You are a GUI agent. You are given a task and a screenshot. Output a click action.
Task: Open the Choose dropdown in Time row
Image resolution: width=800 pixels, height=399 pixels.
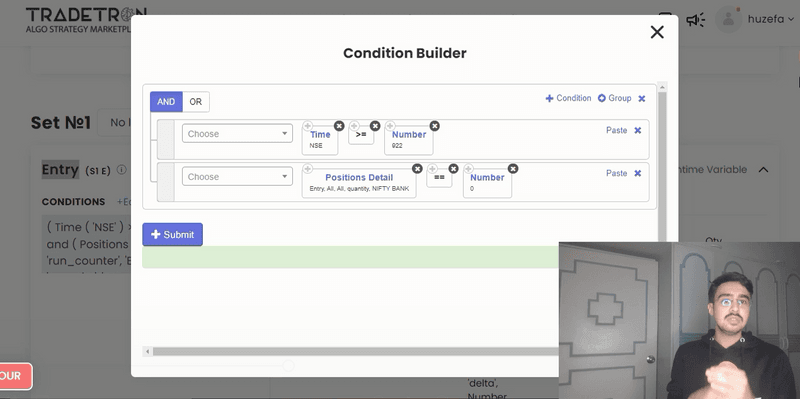(x=237, y=134)
